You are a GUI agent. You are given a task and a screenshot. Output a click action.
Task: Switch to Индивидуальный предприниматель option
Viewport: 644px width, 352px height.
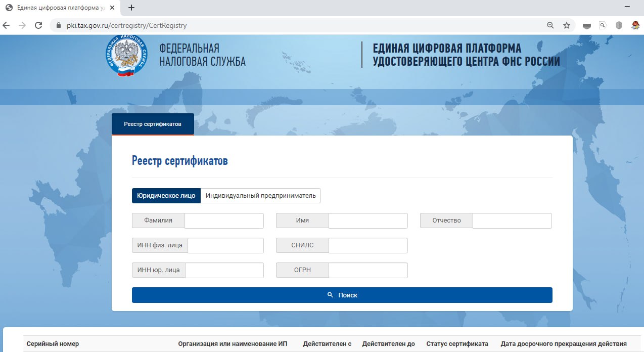pyautogui.click(x=261, y=196)
